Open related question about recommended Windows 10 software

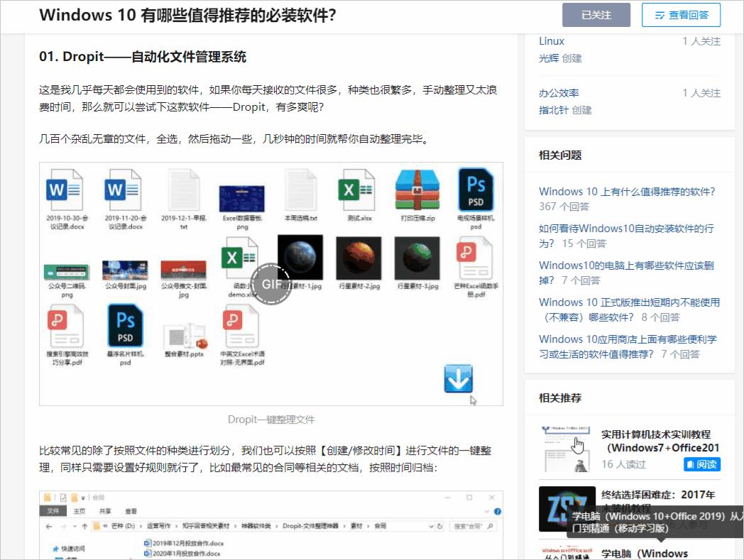627,192
